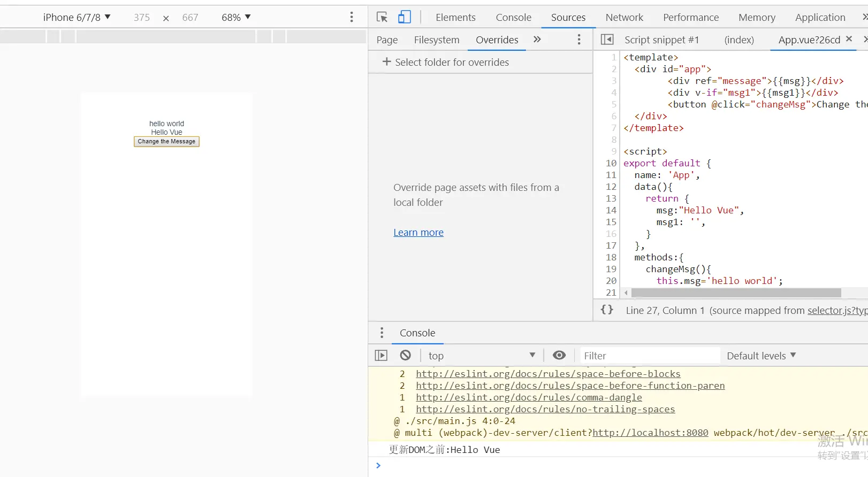This screenshot has width=868, height=477.
Task: Select the Filesystem tab
Action: [437, 40]
